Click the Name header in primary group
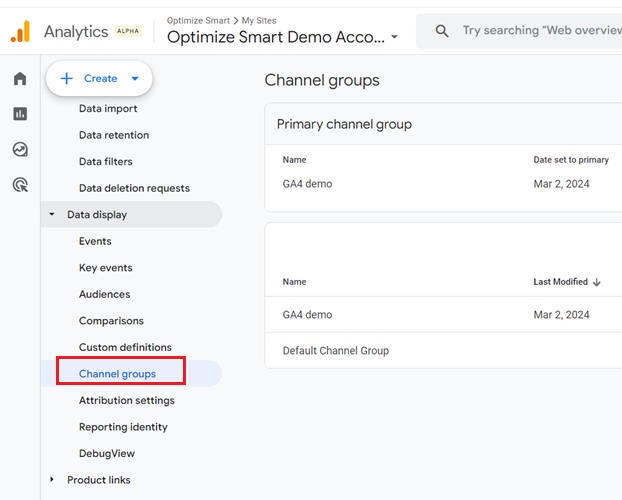This screenshot has width=622, height=500. click(x=294, y=160)
